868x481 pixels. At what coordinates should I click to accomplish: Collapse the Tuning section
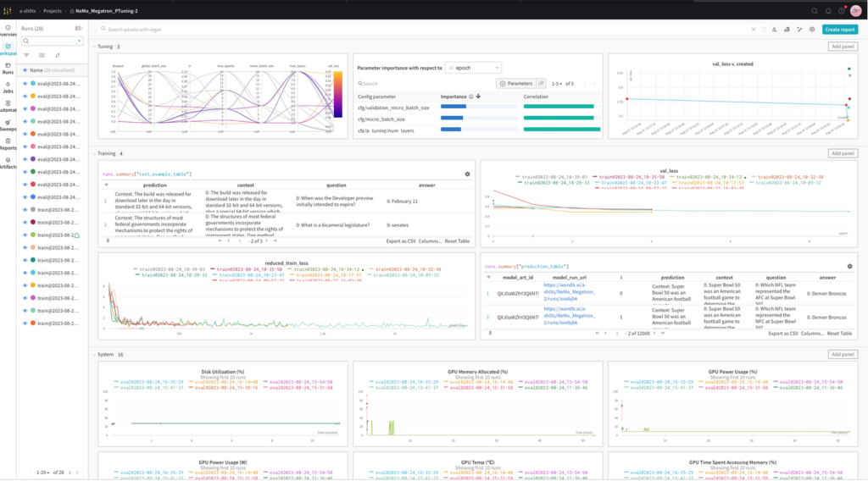[x=95, y=47]
